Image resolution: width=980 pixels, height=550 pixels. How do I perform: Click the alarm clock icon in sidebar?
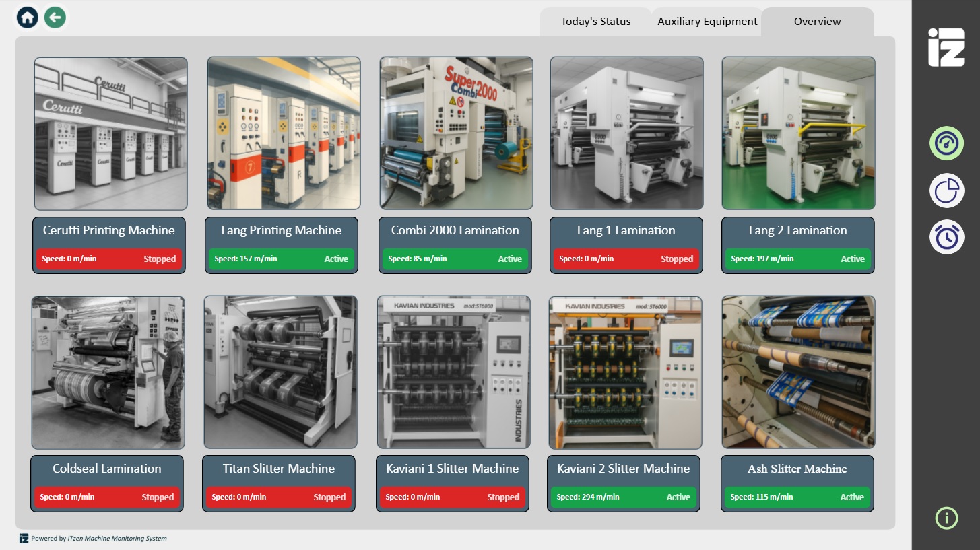coord(946,238)
